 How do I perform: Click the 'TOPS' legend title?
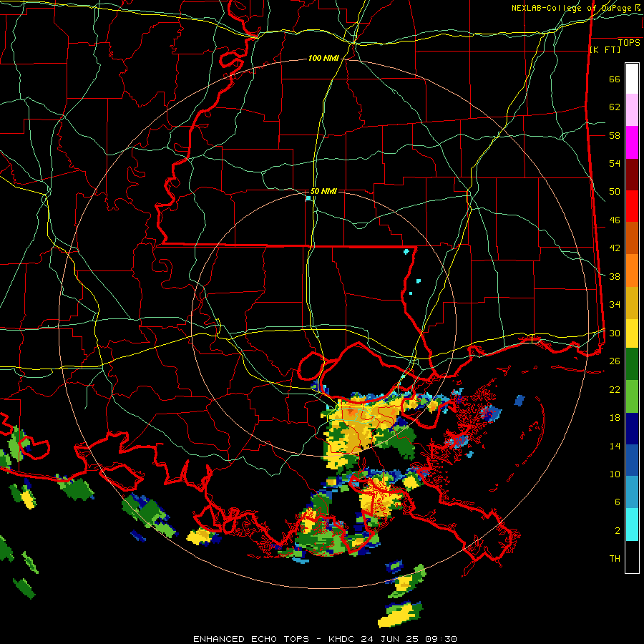click(629, 42)
